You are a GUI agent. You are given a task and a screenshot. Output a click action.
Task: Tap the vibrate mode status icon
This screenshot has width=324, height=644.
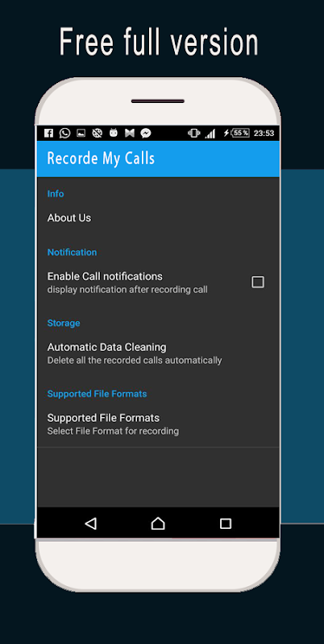[193, 133]
